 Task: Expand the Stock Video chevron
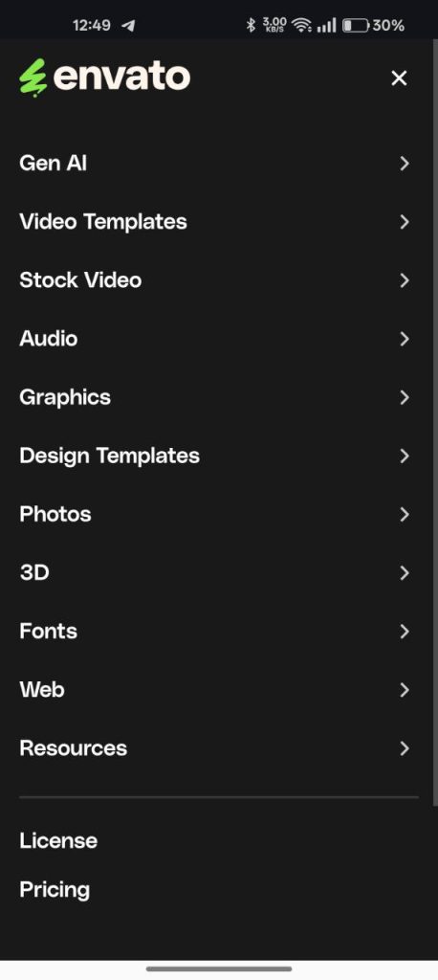(x=405, y=280)
